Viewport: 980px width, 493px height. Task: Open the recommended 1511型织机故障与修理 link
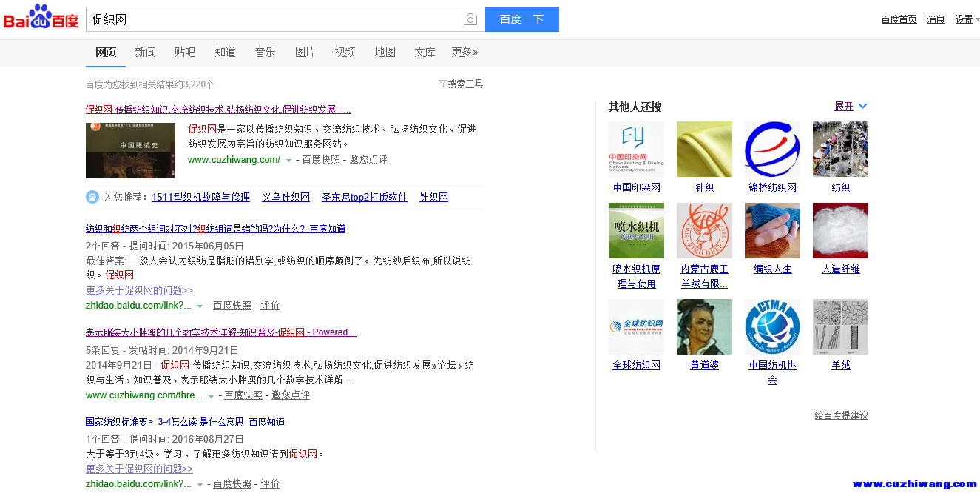coord(200,197)
